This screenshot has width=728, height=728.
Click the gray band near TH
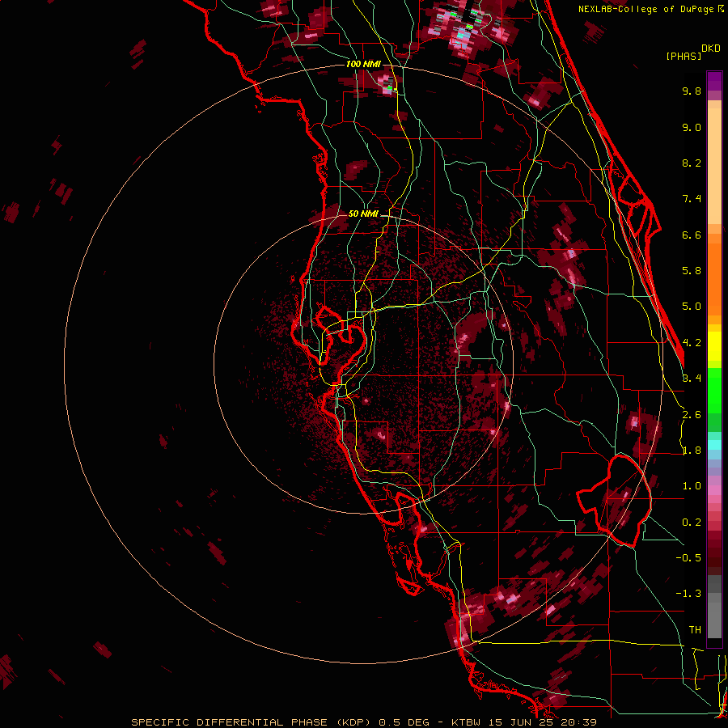[714, 614]
